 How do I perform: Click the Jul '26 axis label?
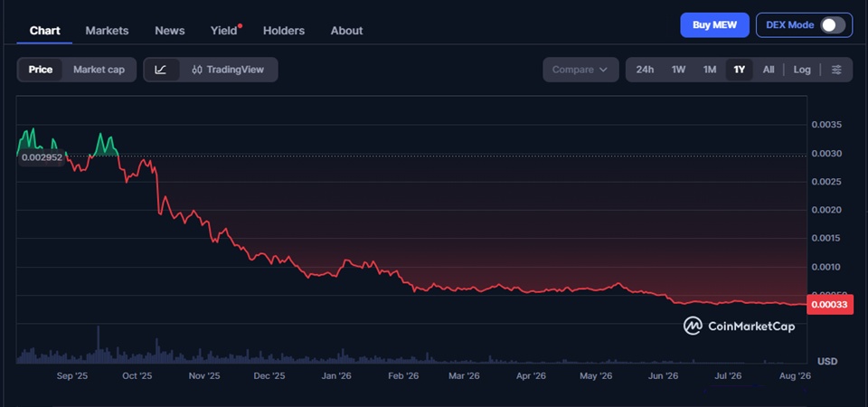728,376
